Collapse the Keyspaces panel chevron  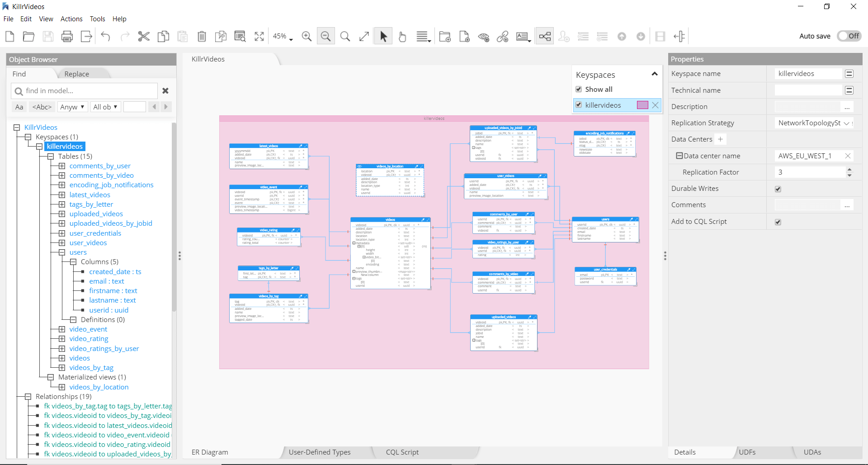coord(654,74)
